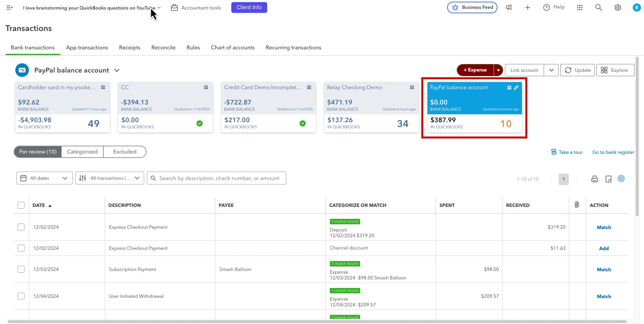644x324 pixels.
Task: Open table settings blue gear
Action: coord(621,178)
